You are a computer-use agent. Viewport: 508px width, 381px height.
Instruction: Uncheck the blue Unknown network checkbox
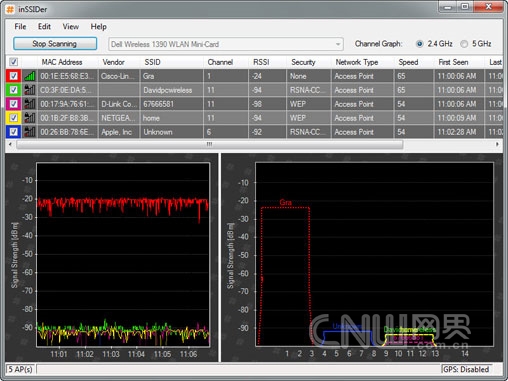click(14, 132)
